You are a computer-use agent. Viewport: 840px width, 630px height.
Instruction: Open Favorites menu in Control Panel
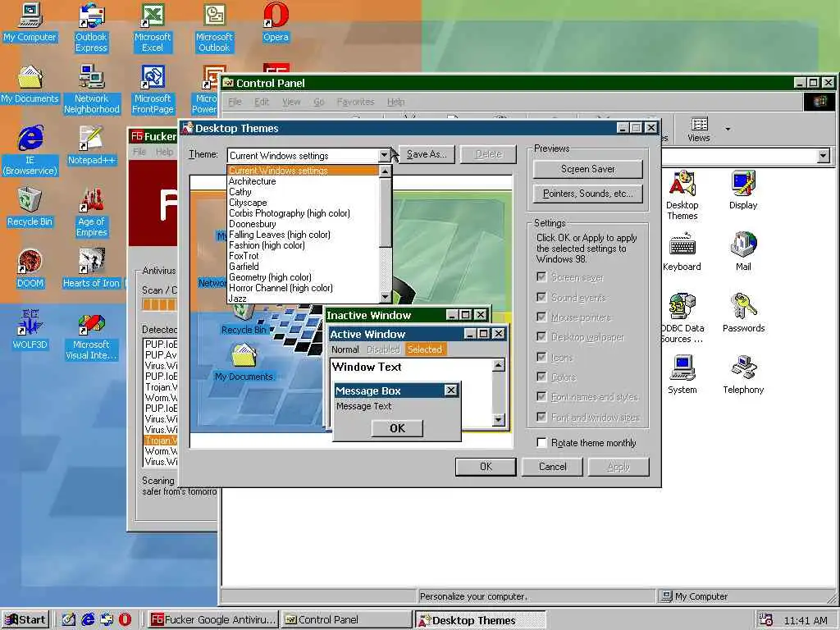[355, 102]
